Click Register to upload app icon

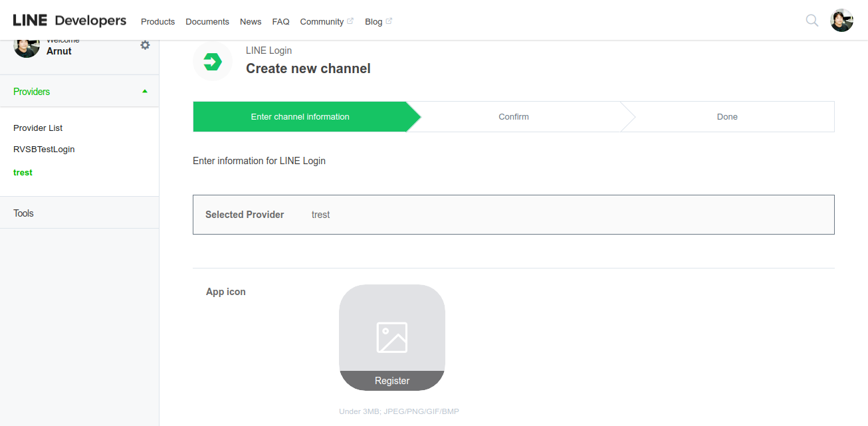(392, 381)
